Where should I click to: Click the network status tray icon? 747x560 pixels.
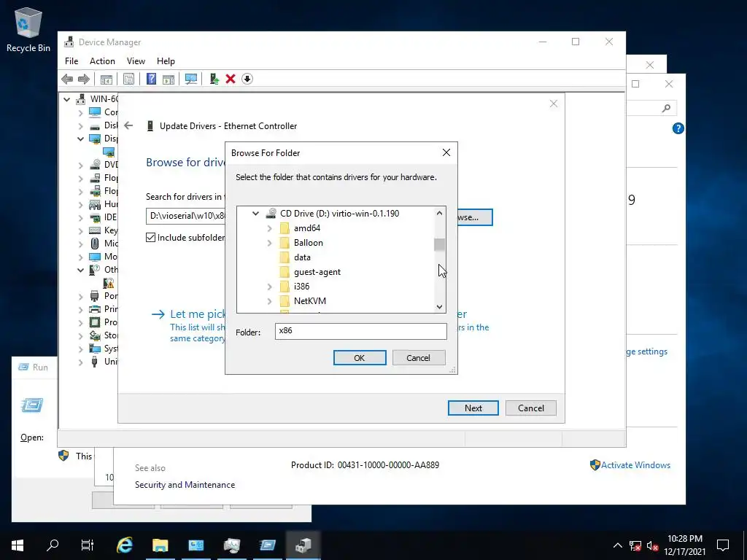[x=635, y=545]
